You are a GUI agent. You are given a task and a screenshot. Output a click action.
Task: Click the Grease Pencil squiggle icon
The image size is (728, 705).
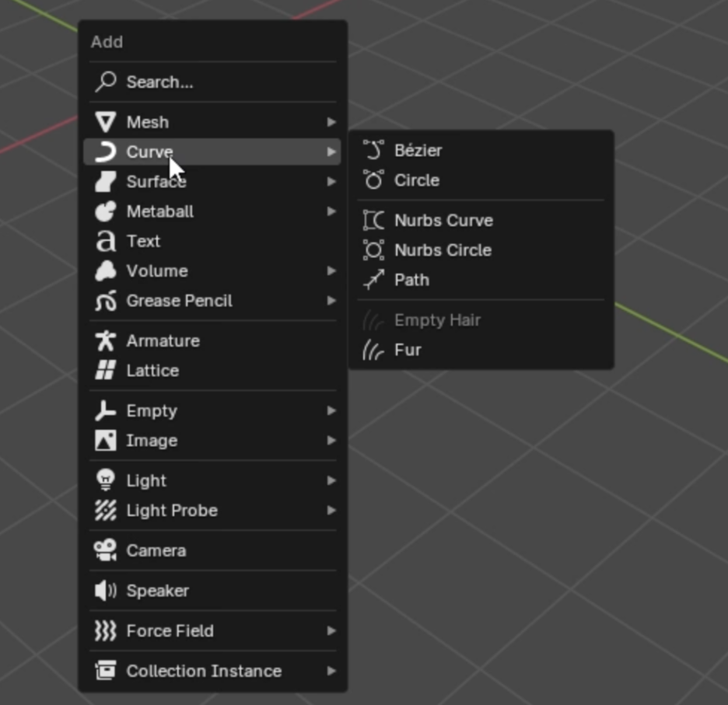point(106,301)
